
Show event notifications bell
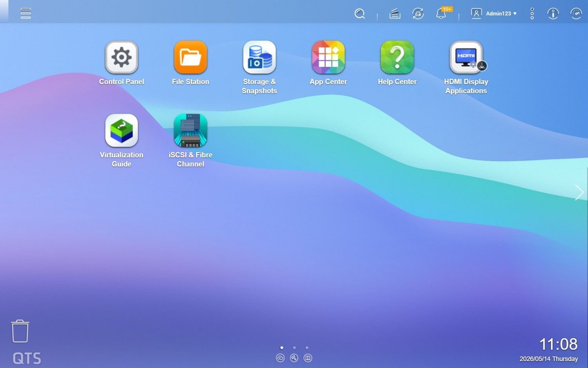click(x=441, y=14)
